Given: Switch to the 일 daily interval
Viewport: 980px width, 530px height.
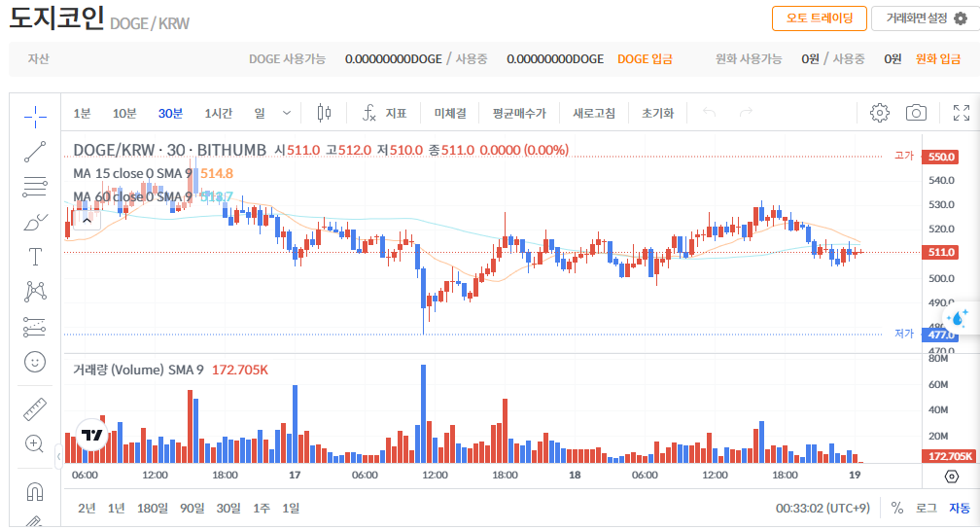Looking at the screenshot, I should tap(260, 113).
